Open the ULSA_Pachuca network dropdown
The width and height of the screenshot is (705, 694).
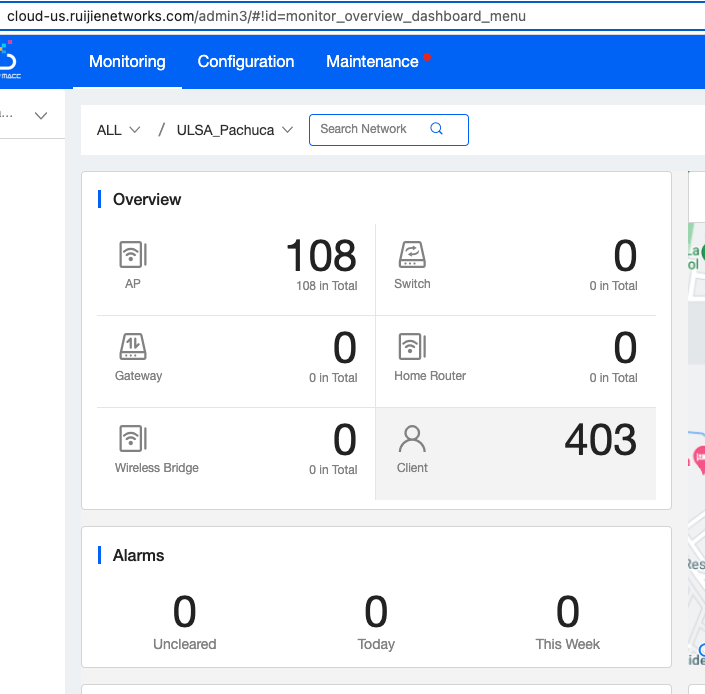[x=235, y=130]
